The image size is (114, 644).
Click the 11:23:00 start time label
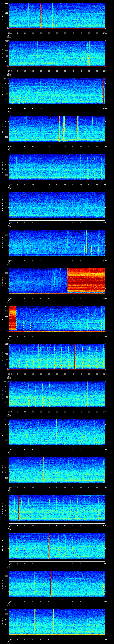coord(9,298)
